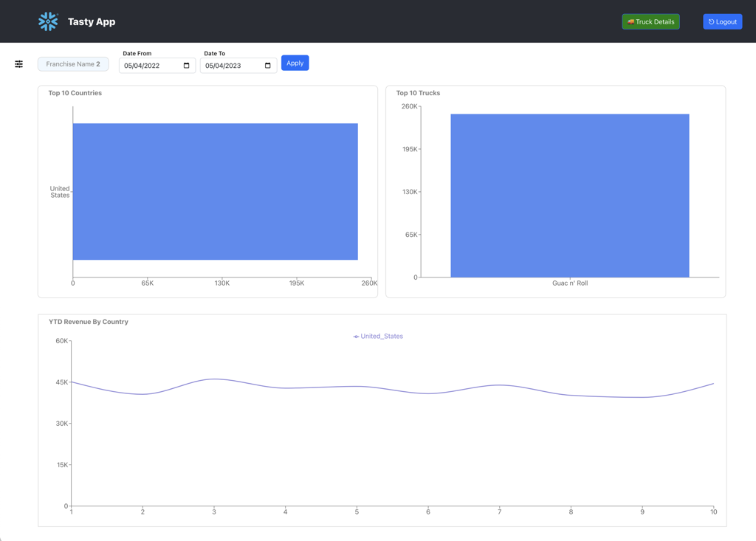The image size is (756, 541).
Task: Click the revenue line peak above x-value 3
Action: (214, 379)
